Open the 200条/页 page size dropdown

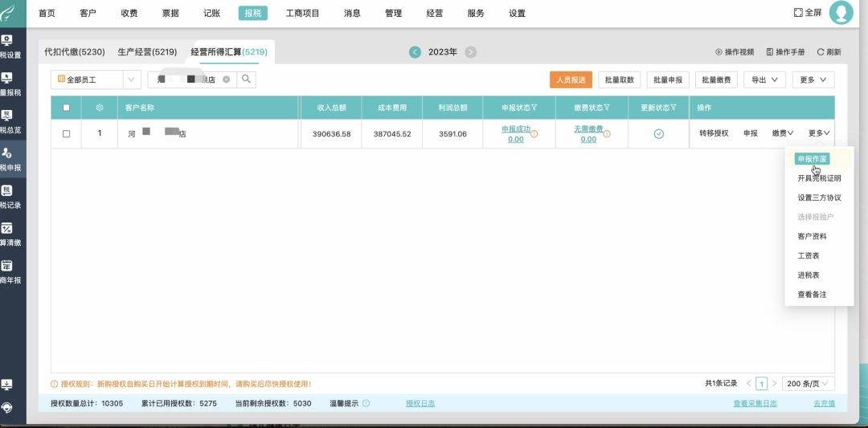pyautogui.click(x=810, y=384)
